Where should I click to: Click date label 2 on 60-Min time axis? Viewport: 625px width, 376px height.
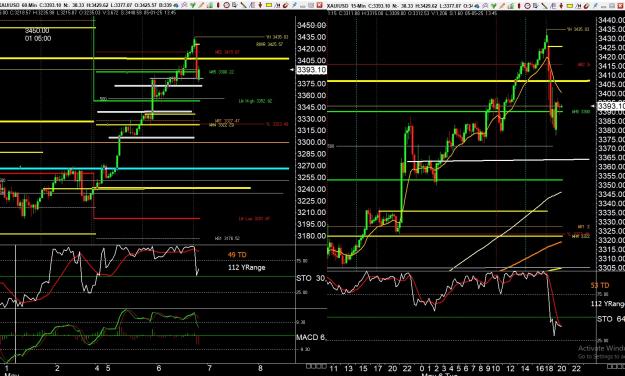pos(57,368)
